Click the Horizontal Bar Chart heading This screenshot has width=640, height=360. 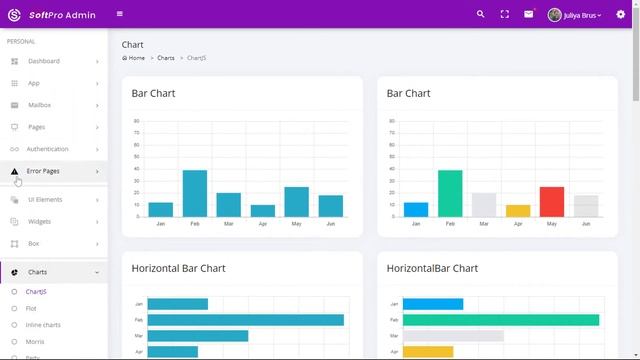[x=178, y=268]
